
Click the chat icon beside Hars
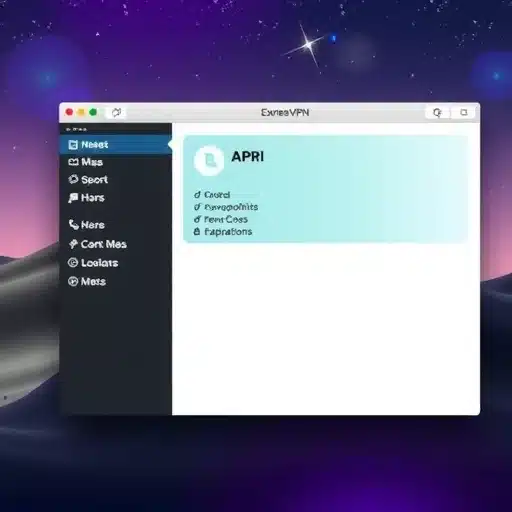pos(73,198)
